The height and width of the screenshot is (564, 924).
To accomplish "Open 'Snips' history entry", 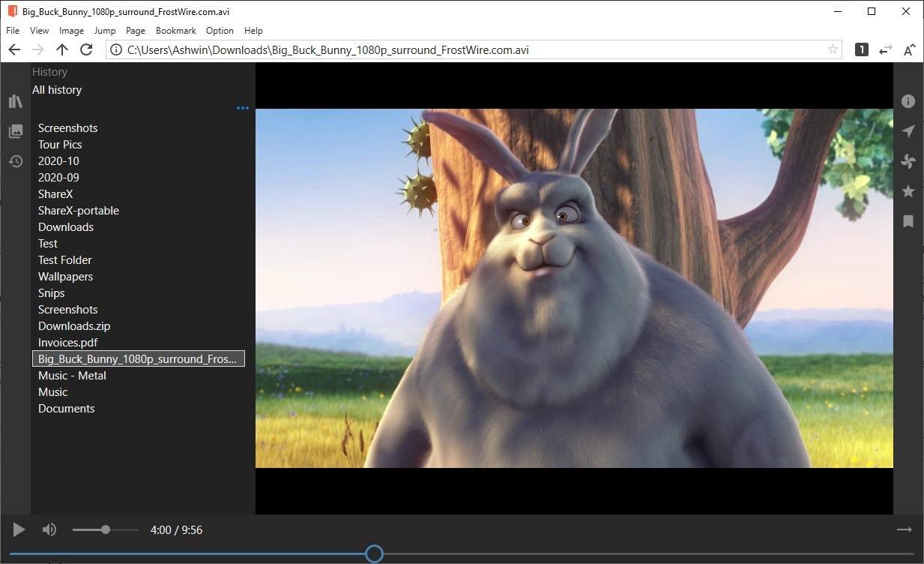I will coord(52,293).
